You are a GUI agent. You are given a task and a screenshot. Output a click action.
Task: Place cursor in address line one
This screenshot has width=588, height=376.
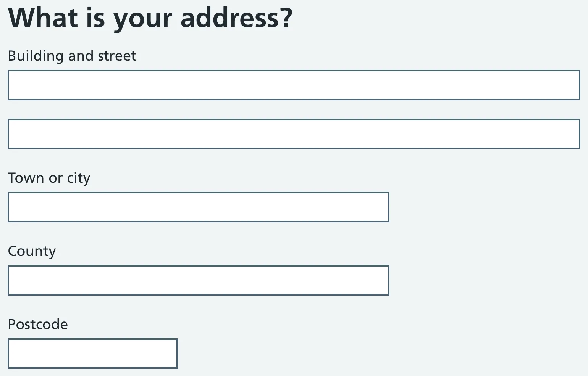click(294, 85)
